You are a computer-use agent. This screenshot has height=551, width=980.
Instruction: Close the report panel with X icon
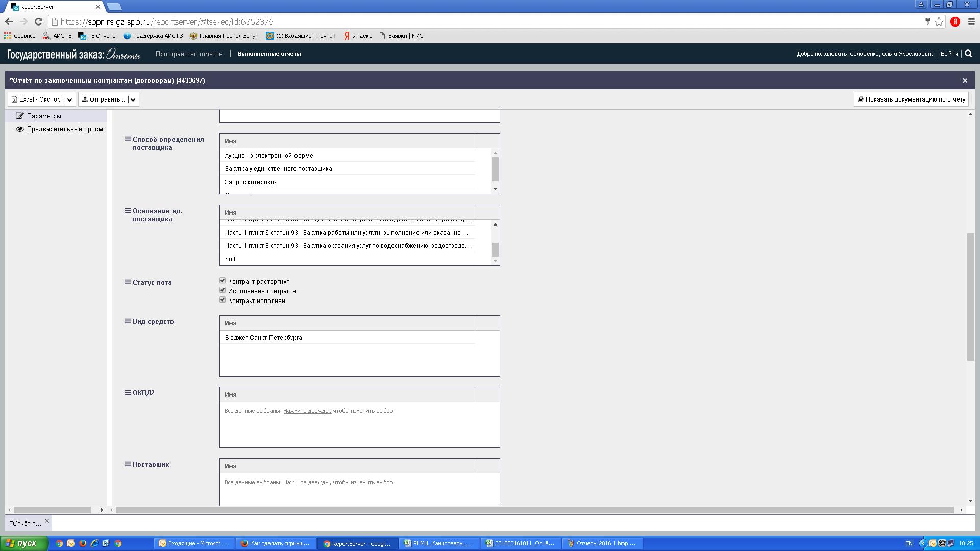tap(965, 81)
